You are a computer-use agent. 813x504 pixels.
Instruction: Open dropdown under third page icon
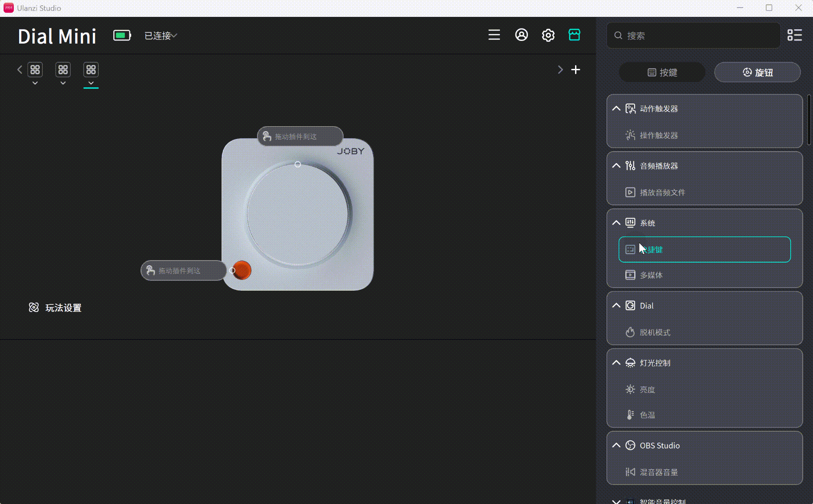click(91, 83)
